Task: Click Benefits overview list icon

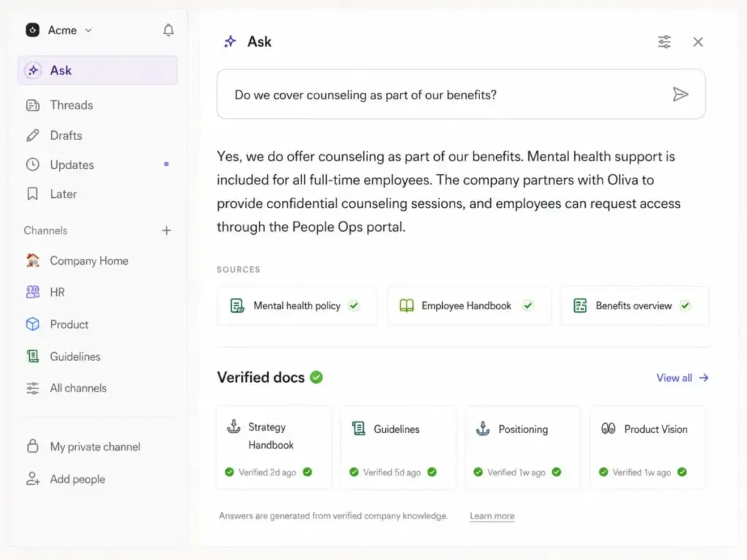Action: tap(580, 306)
